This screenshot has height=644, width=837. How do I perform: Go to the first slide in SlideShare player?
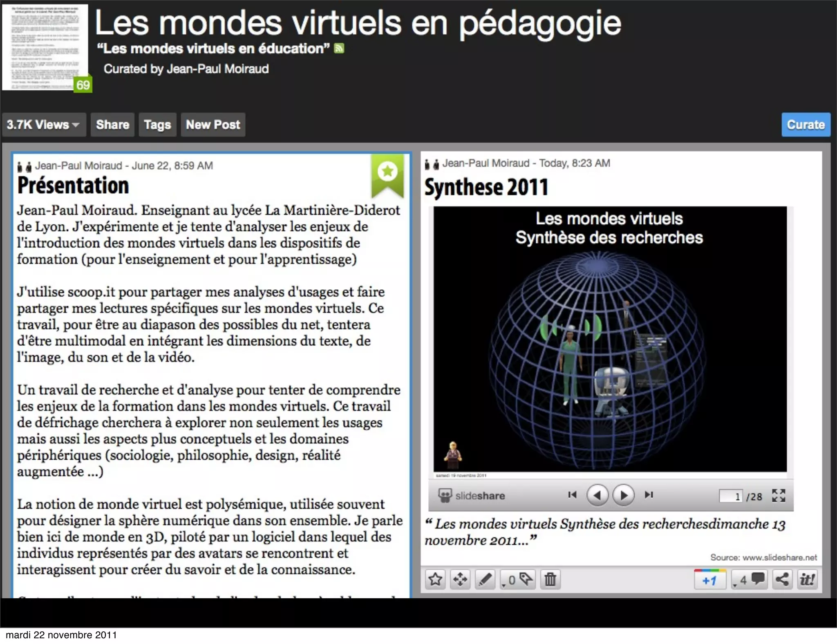pyautogui.click(x=572, y=495)
